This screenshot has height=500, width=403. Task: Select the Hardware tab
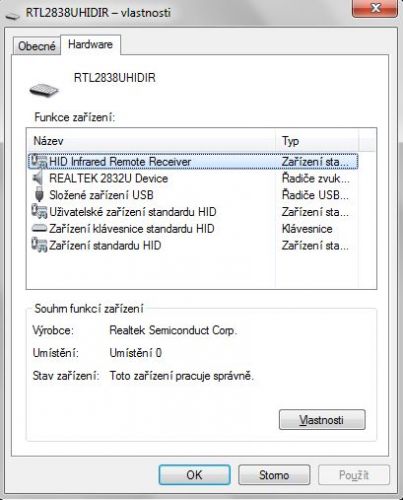[x=90, y=44]
